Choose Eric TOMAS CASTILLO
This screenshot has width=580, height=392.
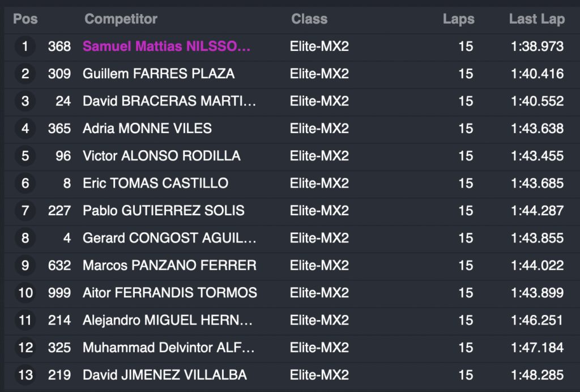155,183
